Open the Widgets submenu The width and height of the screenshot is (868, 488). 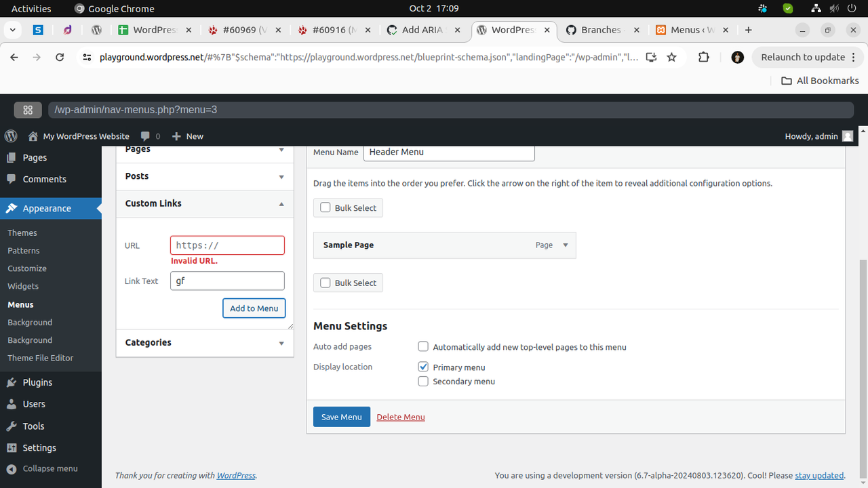23,286
